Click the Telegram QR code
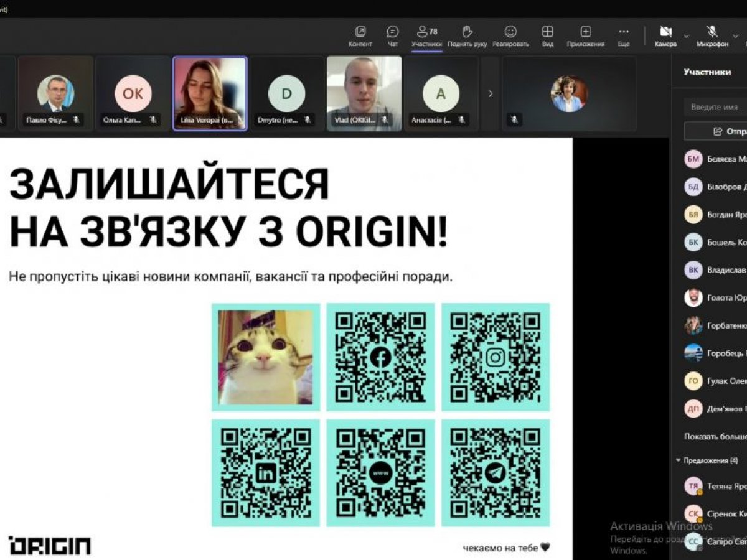Image resolution: width=747 pixels, height=560 pixels. (496, 473)
